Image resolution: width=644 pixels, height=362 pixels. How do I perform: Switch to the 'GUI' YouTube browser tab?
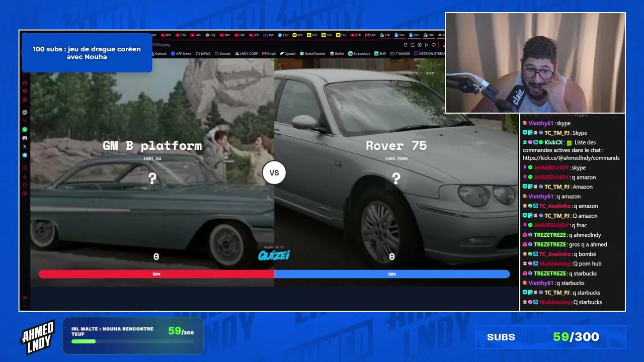point(195,35)
